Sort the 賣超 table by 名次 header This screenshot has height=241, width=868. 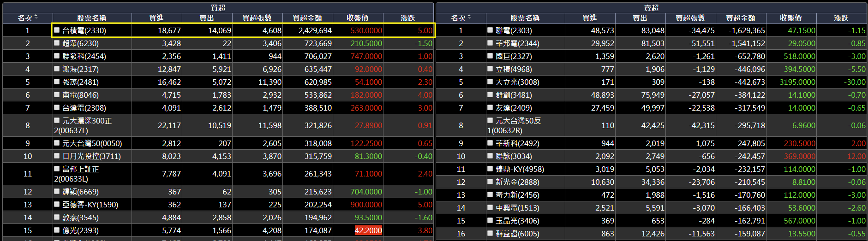[x=461, y=18]
